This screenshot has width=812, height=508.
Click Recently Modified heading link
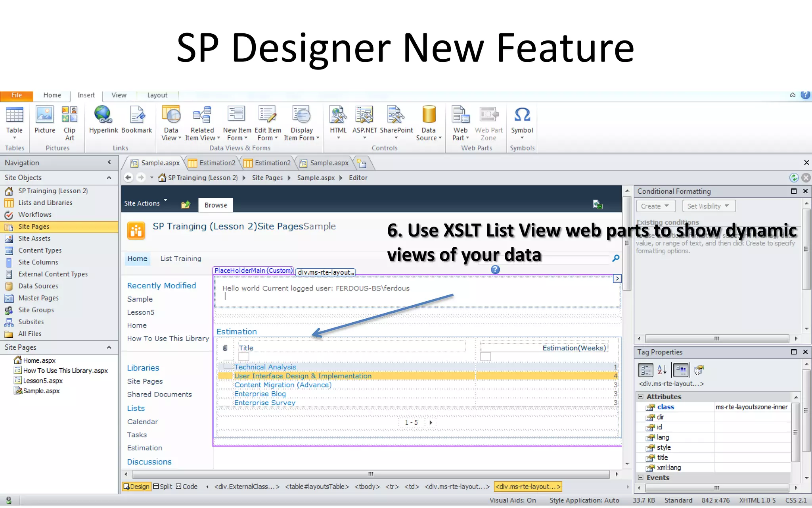pos(161,286)
